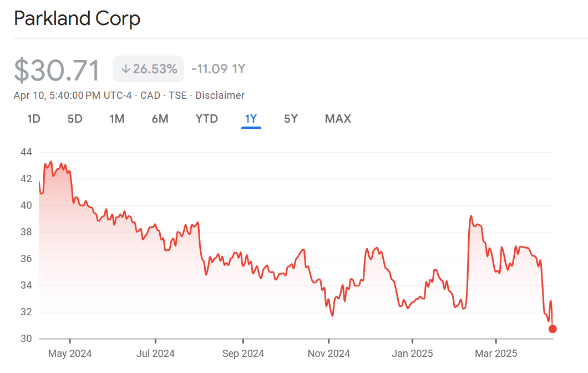Click the Parkland Corp title
Screen dimensions: 588x373
click(77, 19)
